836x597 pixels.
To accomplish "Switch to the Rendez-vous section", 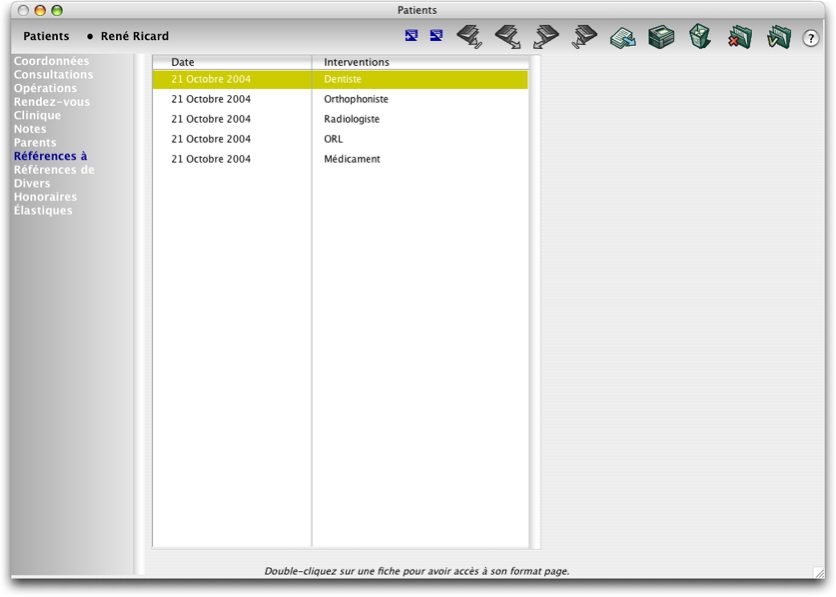I will (52, 102).
